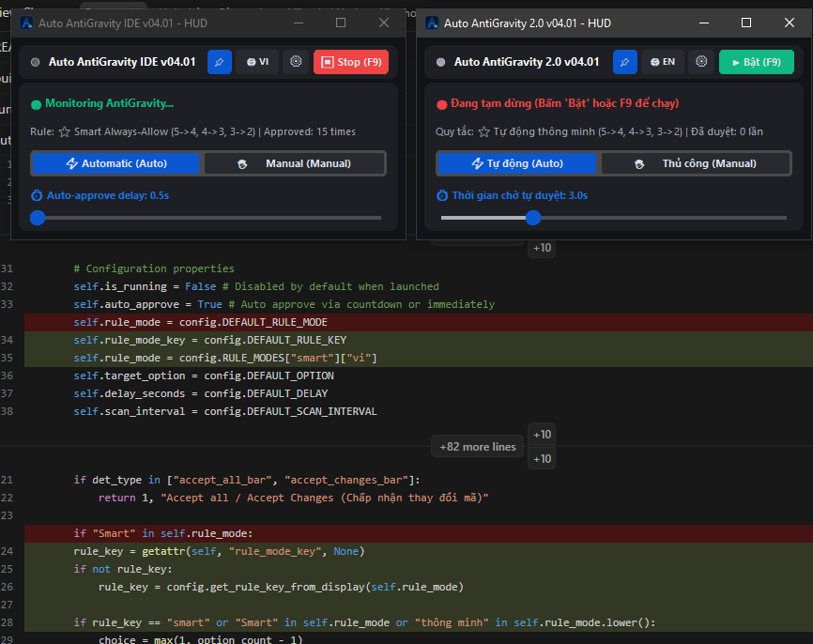Screen dimensions: 813x644
Task: Select Manual (Manual) mode in the IDE HUD
Action: click(294, 163)
